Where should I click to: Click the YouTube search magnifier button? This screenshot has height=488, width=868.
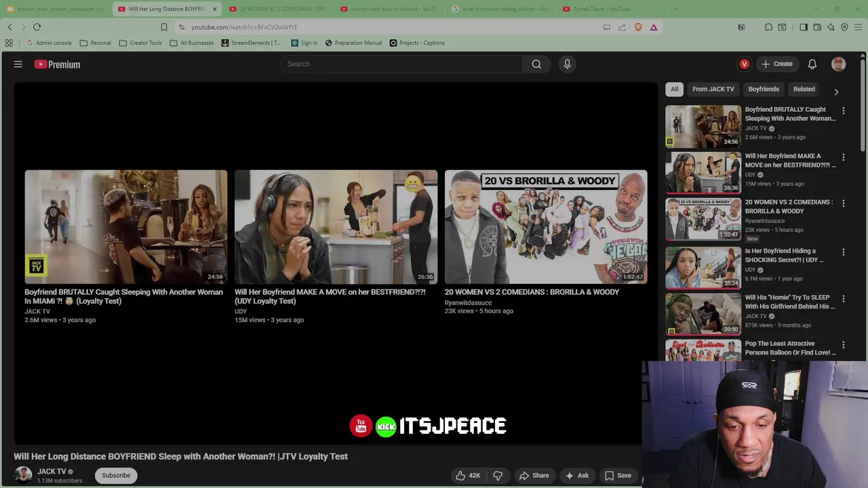[536, 64]
